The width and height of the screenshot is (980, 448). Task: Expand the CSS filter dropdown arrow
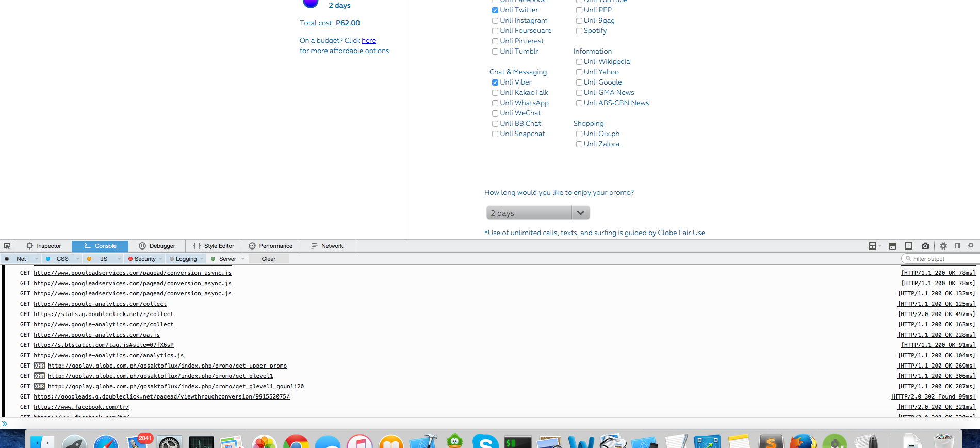pyautogui.click(x=78, y=259)
